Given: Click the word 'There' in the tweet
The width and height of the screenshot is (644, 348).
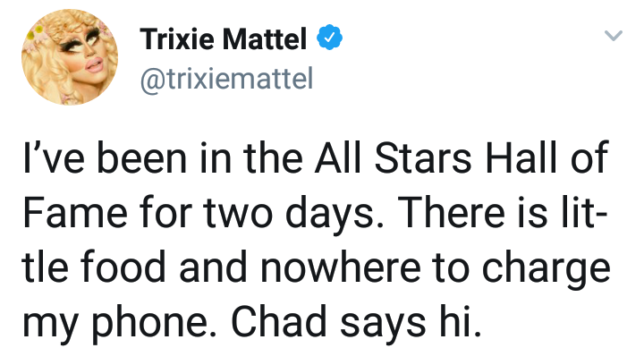Looking at the screenshot, I should [x=452, y=212].
